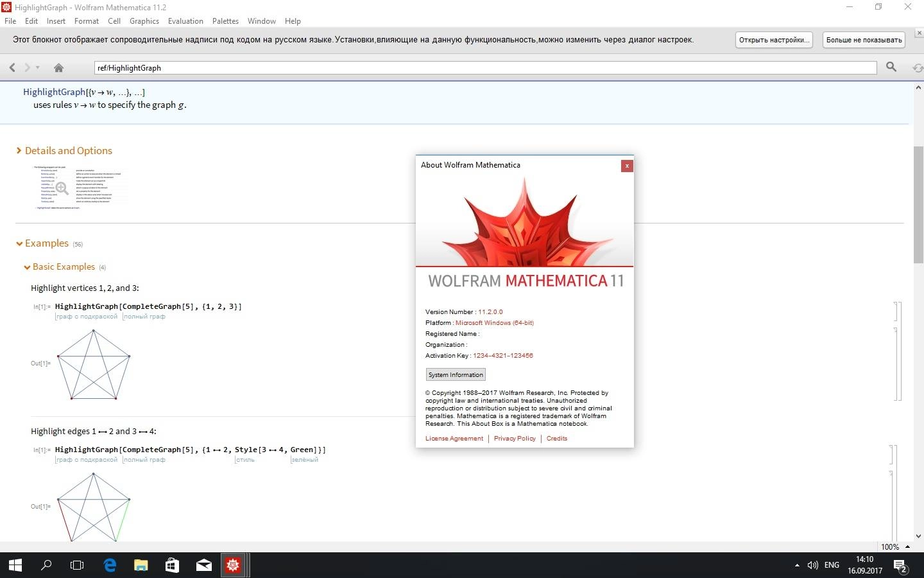Open the Window menu
Viewport: 924px width, 578px height.
click(x=262, y=21)
